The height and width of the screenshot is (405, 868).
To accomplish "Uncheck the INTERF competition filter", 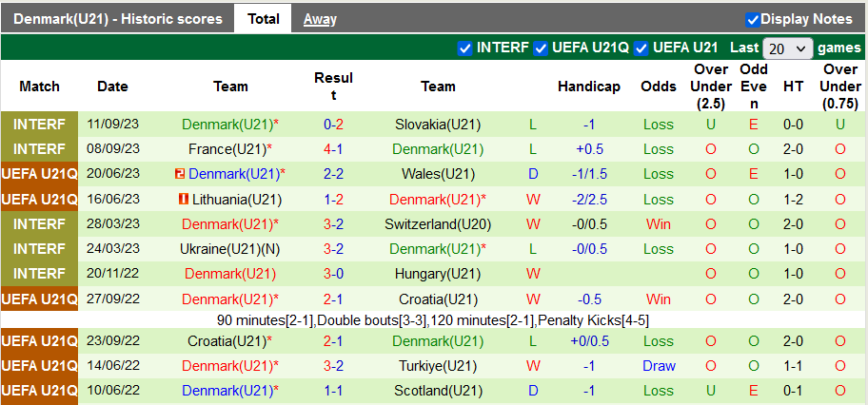I will click(x=464, y=48).
